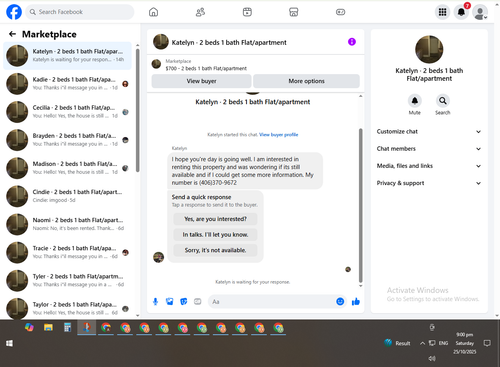The image size is (500, 367).
Task: Open the Brayden conversation in the list
Action: [x=68, y=140]
